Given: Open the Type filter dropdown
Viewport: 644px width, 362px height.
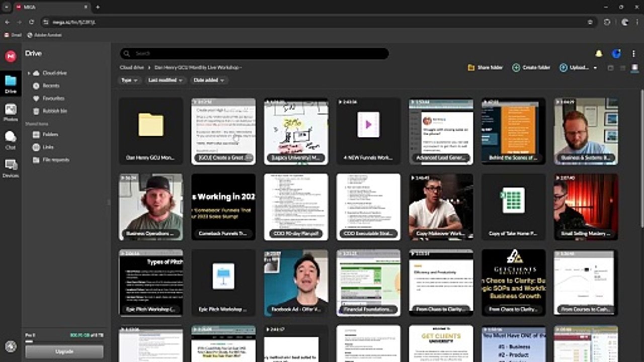Looking at the screenshot, I should click(x=130, y=80).
